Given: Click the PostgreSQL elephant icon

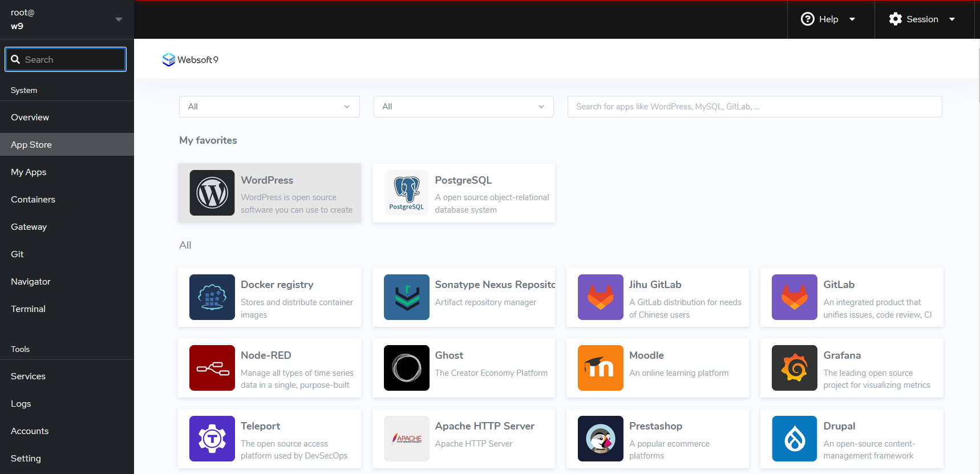Looking at the screenshot, I should [406, 193].
